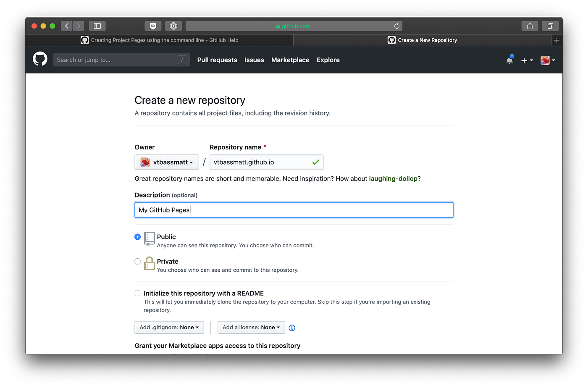Click the GitHub Octocat logo

[x=40, y=59]
